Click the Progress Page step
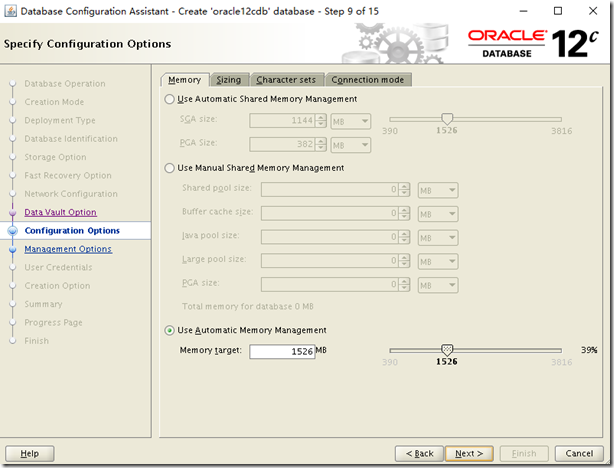 point(53,323)
